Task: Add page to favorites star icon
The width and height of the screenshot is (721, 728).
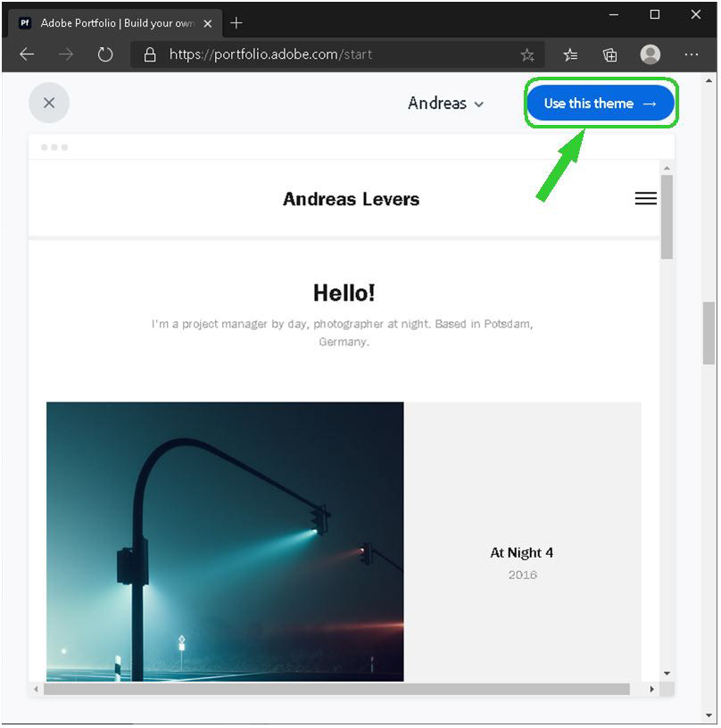Action: pyautogui.click(x=527, y=54)
